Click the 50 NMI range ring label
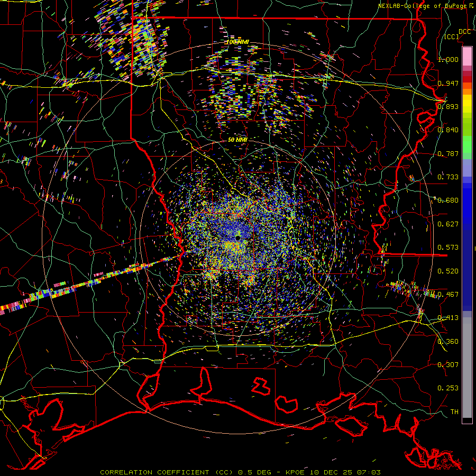 237,140
